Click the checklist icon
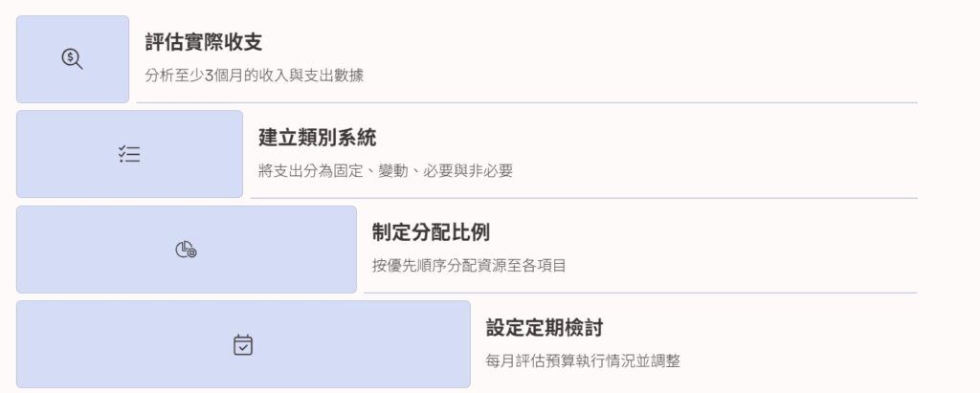Viewport: 980px width, 393px height. pyautogui.click(x=129, y=154)
